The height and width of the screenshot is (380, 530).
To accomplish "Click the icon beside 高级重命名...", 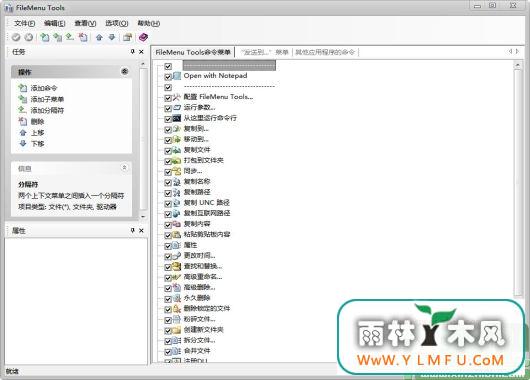I will click(177, 277).
